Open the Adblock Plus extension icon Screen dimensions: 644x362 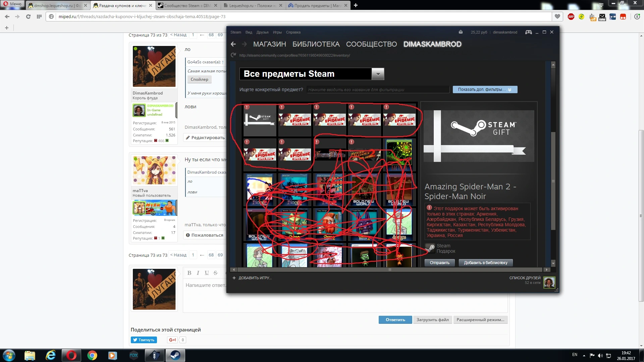click(571, 16)
